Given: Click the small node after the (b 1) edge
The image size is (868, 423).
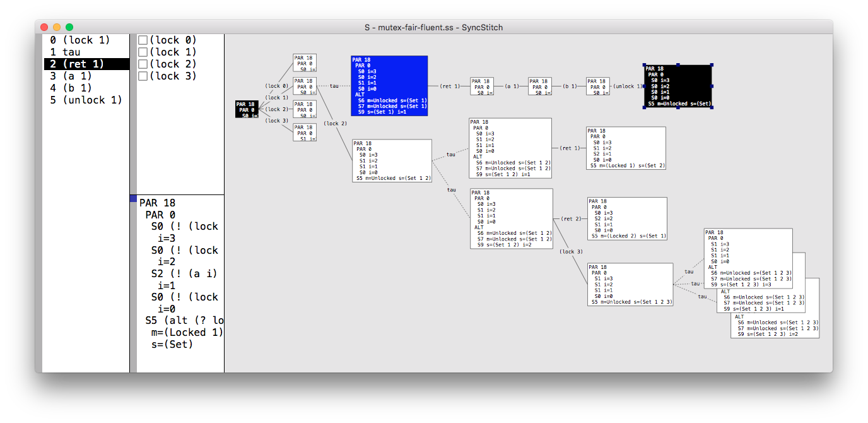Looking at the screenshot, I should pos(598,86).
